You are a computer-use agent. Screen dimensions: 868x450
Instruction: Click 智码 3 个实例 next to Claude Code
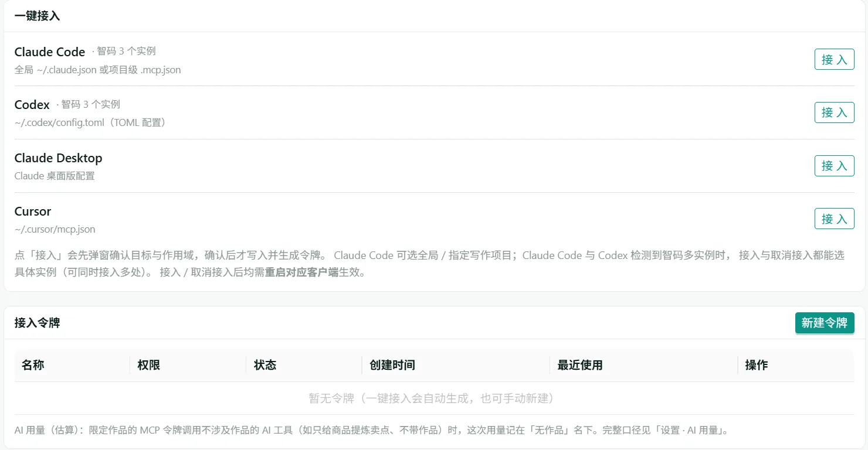124,52
